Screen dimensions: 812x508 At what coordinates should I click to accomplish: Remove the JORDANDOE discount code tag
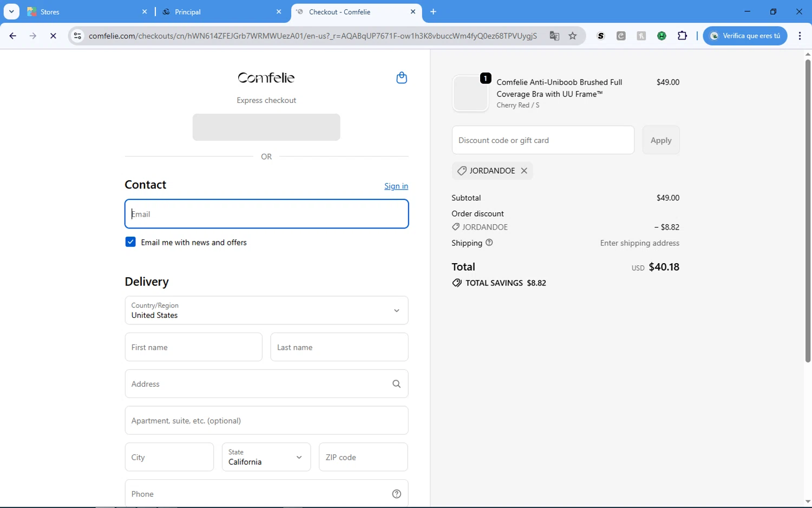point(524,171)
